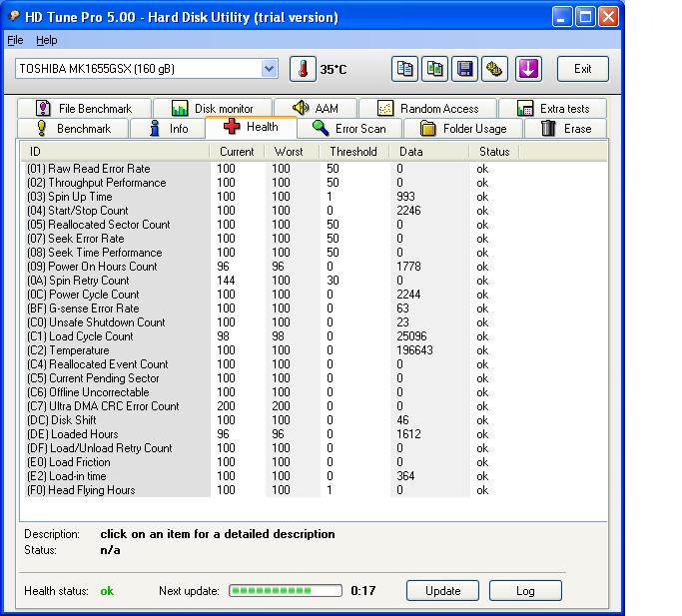Copy text info to clipboard icon
Screen dimensions: 682x616
(x=404, y=69)
